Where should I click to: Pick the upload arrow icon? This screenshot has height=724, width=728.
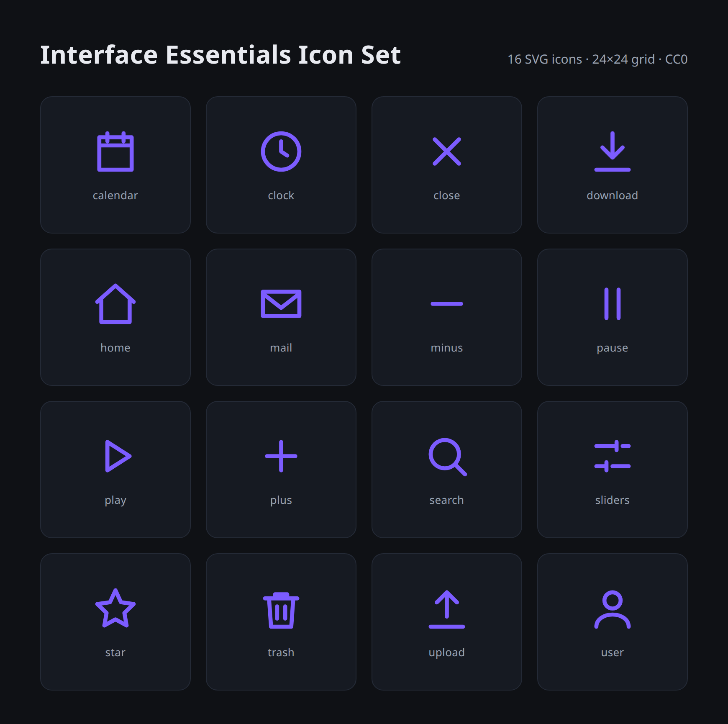pos(447,609)
